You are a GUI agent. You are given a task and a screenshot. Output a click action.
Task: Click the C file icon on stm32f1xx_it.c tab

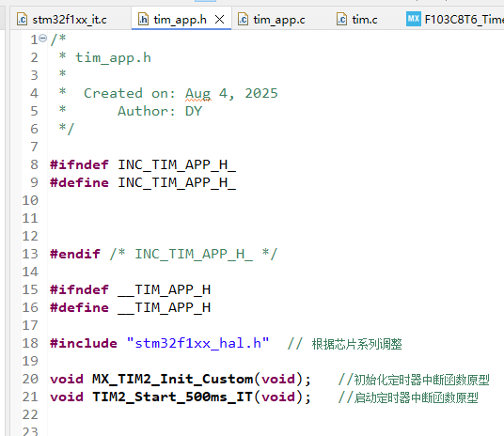pyautogui.click(x=22, y=20)
